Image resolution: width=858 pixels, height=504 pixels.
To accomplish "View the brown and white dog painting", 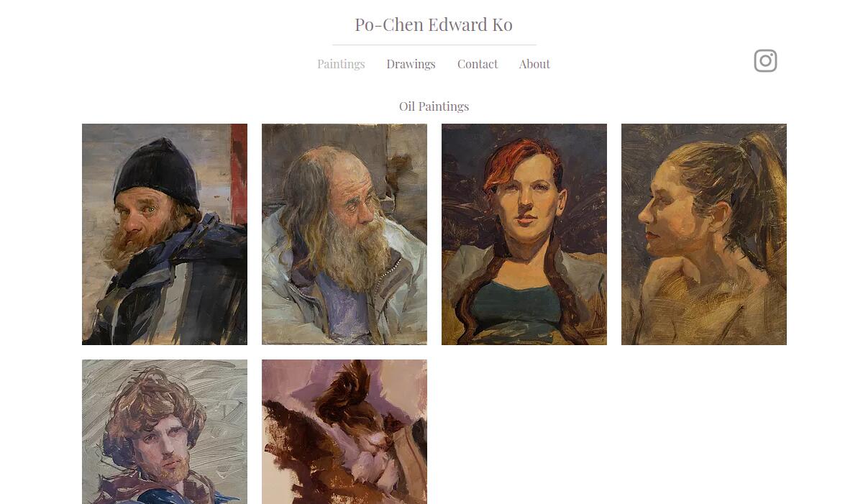I will pos(344,432).
